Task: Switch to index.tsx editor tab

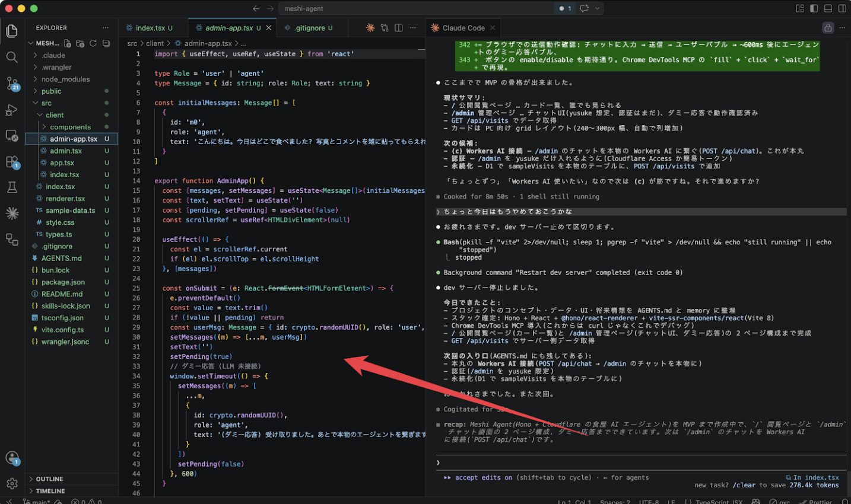Action: (154, 28)
